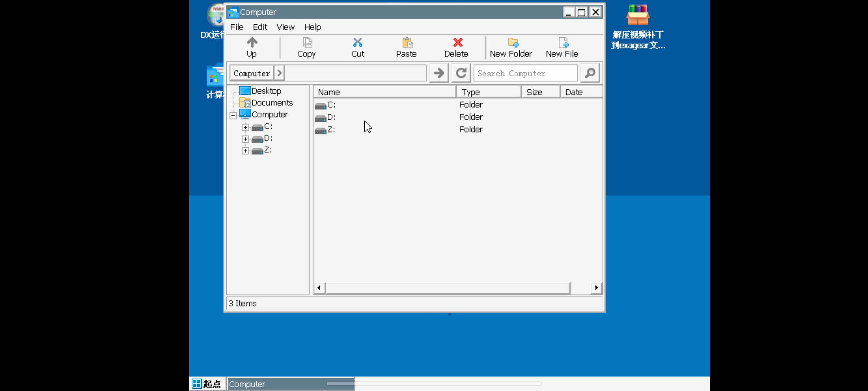
Task: Click the Folder type cell for C:
Action: click(x=471, y=105)
